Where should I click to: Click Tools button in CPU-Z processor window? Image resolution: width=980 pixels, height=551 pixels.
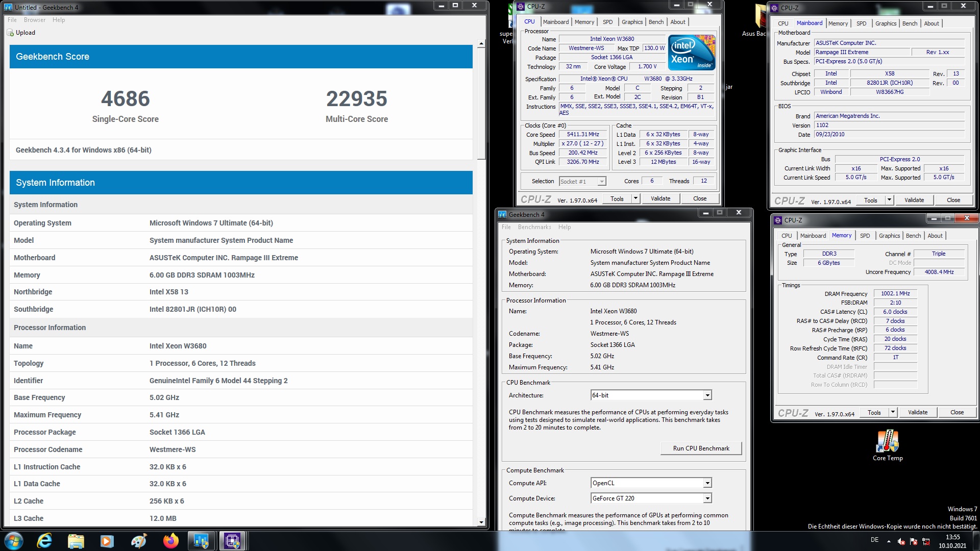tap(617, 198)
